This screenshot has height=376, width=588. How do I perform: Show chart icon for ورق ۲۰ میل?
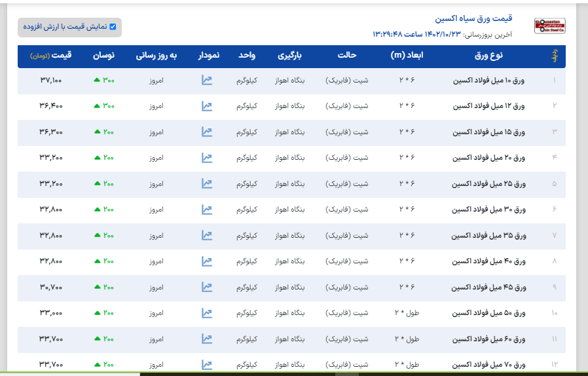(207, 158)
